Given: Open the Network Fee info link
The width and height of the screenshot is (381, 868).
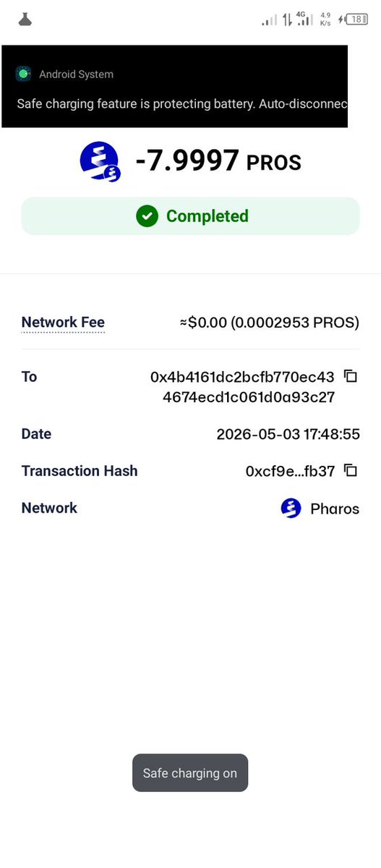Looking at the screenshot, I should tap(63, 323).
